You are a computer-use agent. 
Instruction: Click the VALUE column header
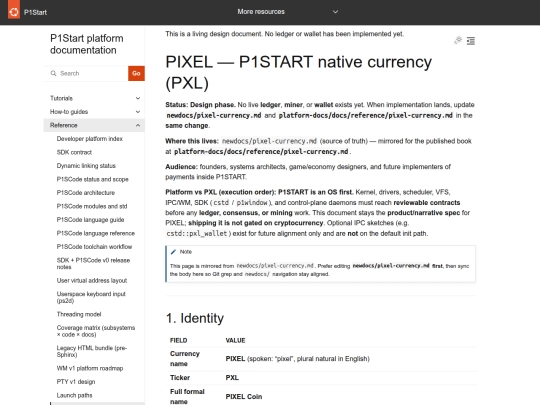(x=235, y=340)
